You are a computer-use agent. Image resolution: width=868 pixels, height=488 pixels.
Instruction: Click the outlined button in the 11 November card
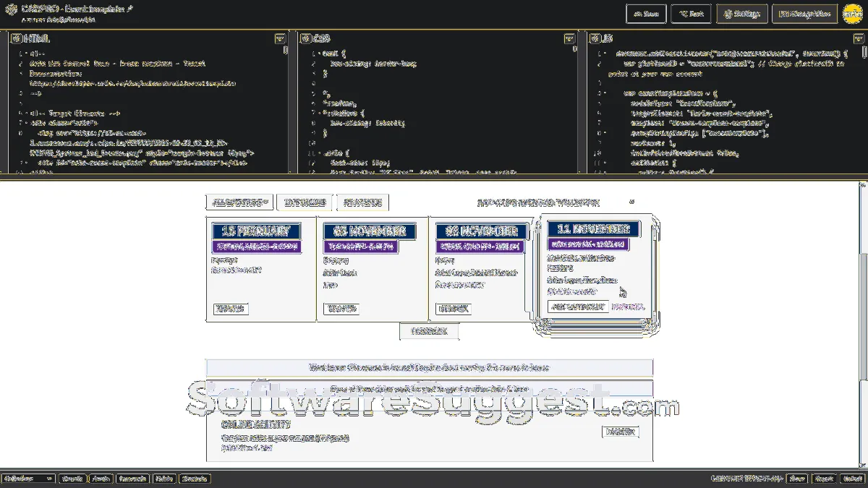click(577, 307)
